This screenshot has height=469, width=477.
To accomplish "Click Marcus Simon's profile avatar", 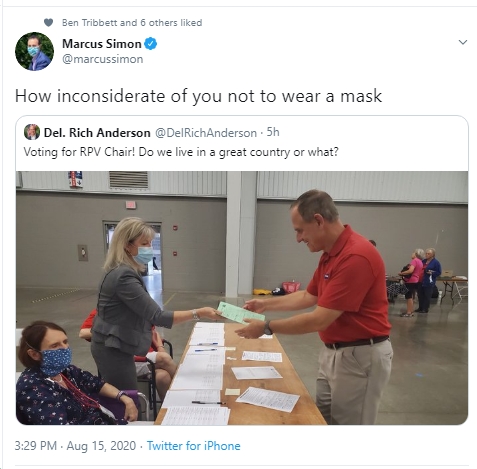I will 34,51.
